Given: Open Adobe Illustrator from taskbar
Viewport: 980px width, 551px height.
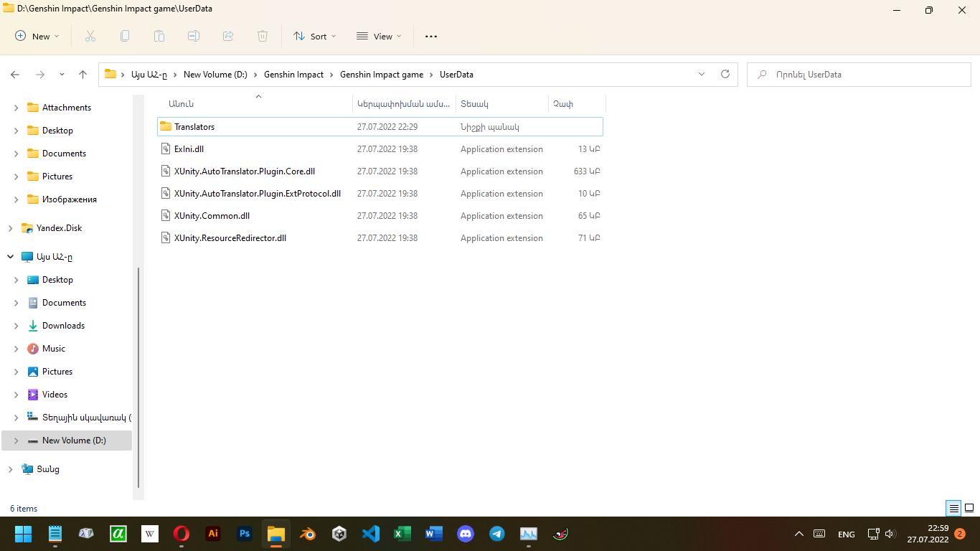Looking at the screenshot, I should click(x=213, y=534).
